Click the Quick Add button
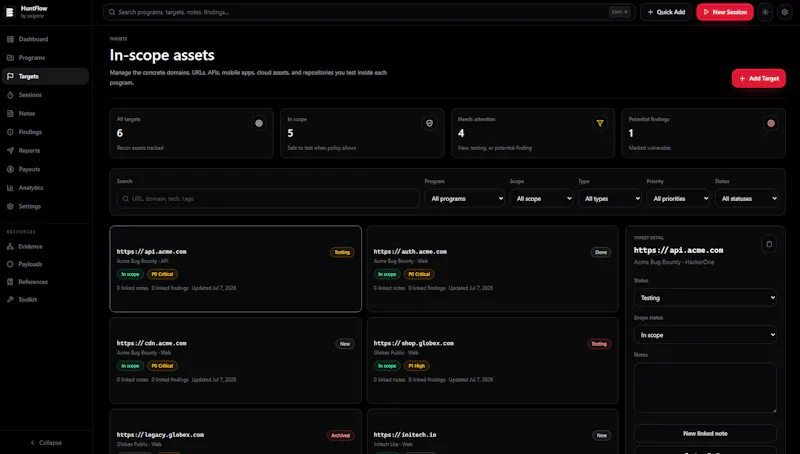 coord(666,12)
